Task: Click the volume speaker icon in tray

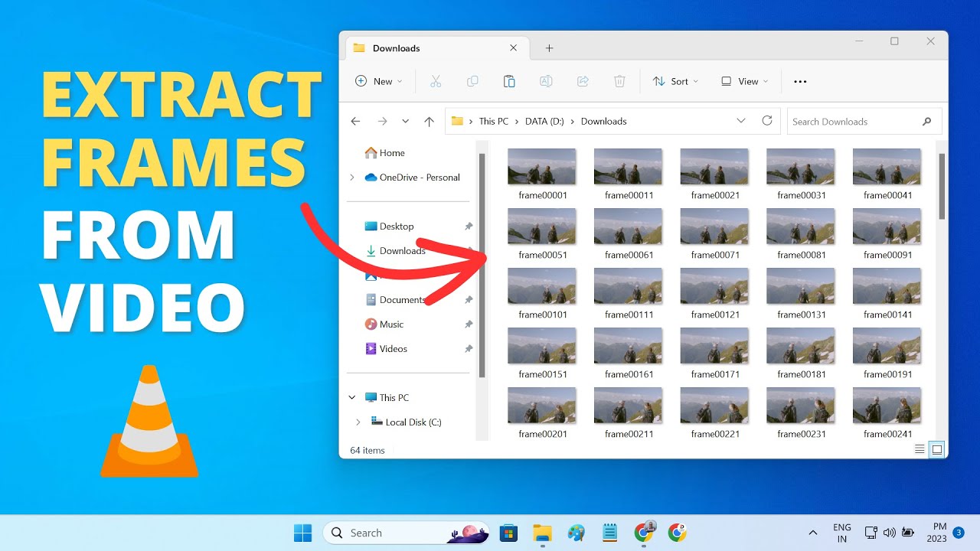Action: (x=889, y=533)
